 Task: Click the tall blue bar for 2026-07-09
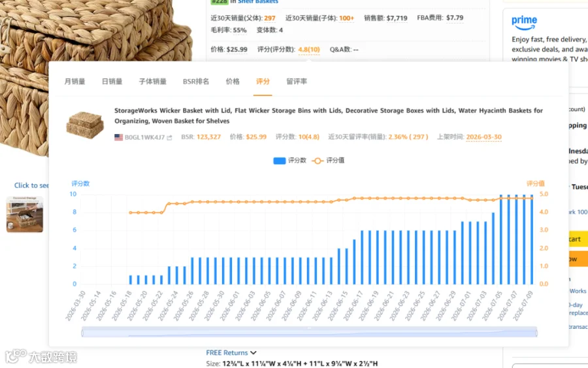tap(531, 239)
